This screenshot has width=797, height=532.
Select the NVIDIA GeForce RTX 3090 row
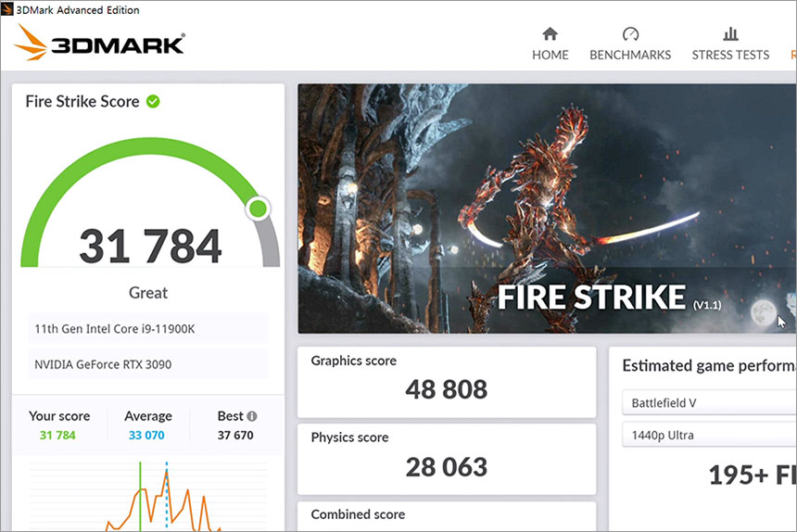point(148,364)
